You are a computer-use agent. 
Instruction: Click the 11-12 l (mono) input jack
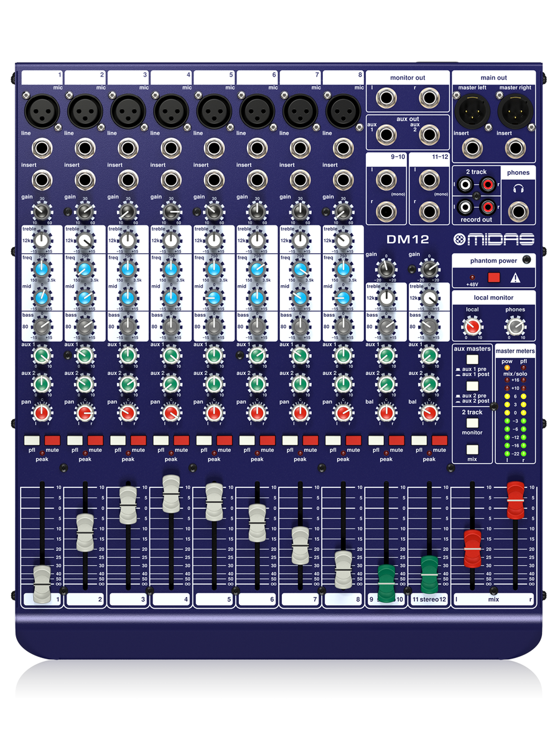[429, 180]
